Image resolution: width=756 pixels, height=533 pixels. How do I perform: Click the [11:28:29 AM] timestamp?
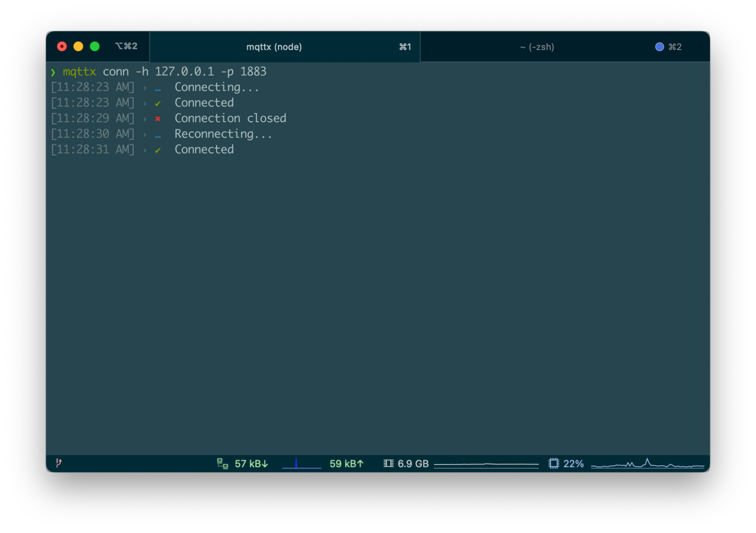[x=93, y=118]
